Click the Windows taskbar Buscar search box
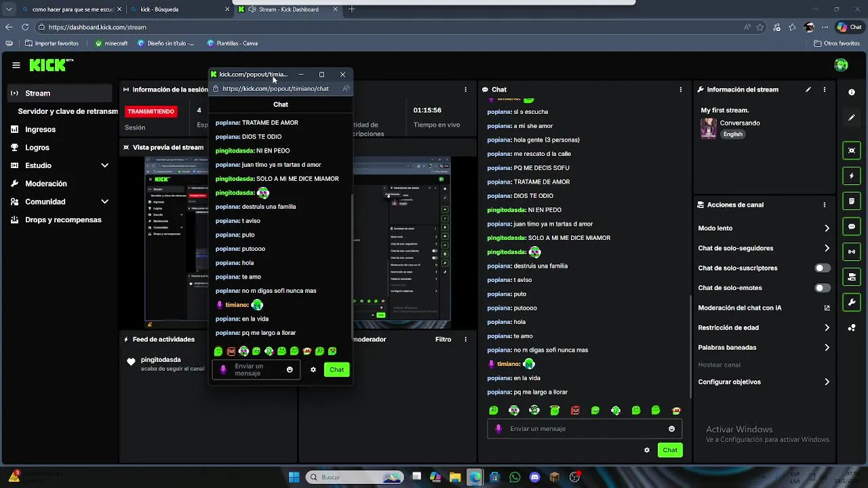 point(356,477)
